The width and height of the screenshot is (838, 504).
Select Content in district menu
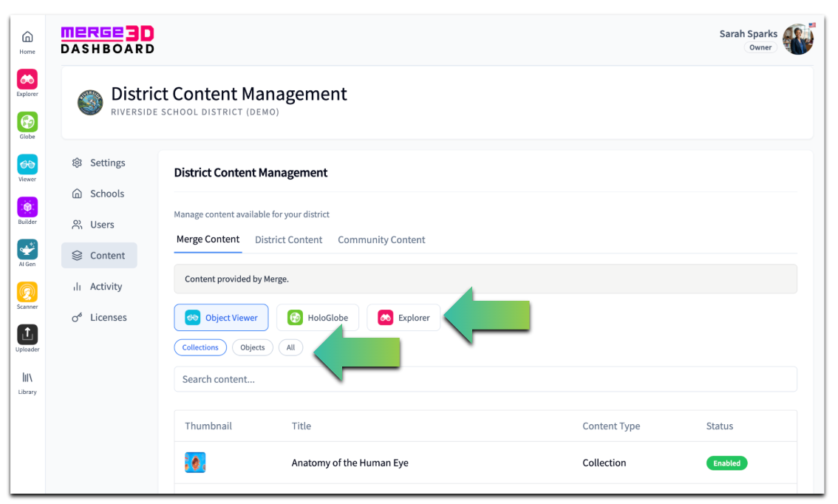(x=99, y=256)
